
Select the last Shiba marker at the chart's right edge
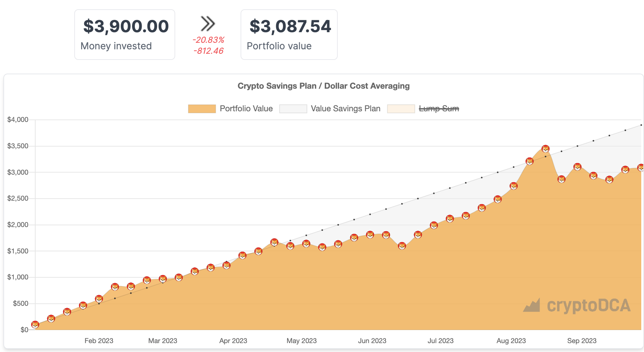(x=641, y=168)
